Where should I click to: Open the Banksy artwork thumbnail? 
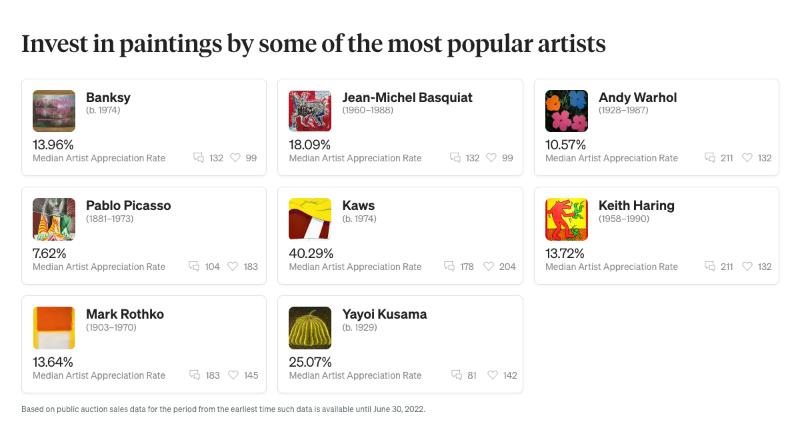54,111
